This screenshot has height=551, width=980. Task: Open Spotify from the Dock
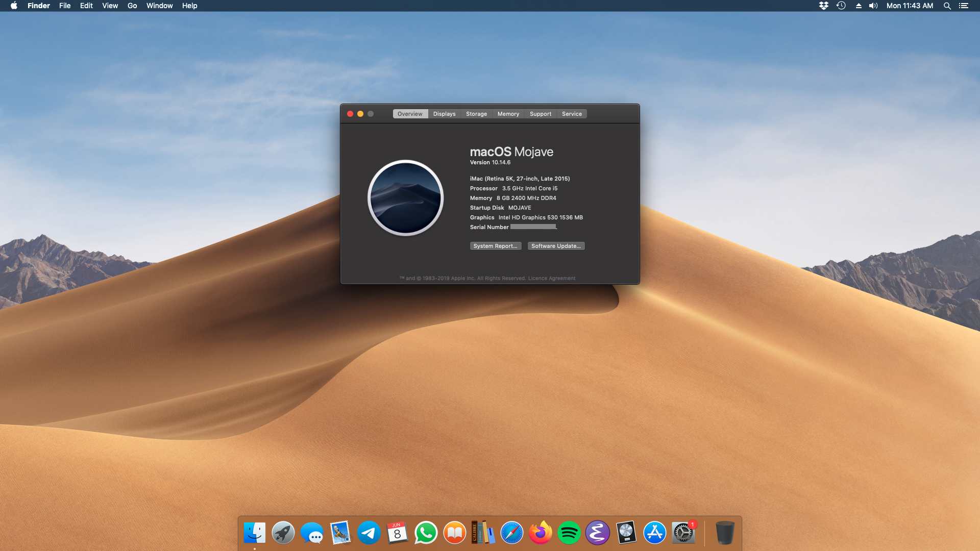pos(569,533)
